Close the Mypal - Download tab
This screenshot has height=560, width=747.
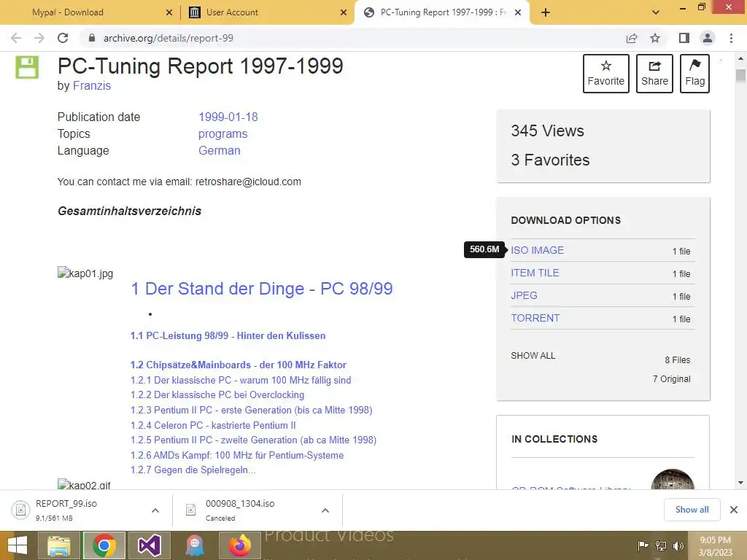coord(169,12)
